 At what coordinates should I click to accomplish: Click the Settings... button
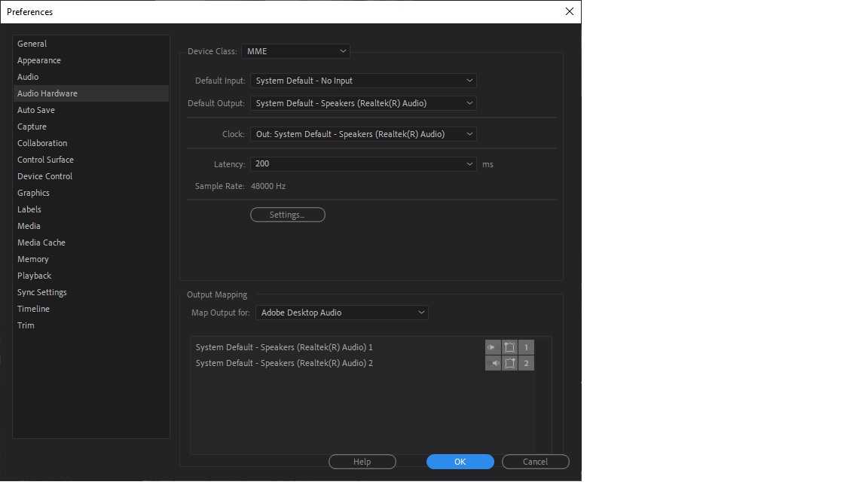(x=287, y=215)
